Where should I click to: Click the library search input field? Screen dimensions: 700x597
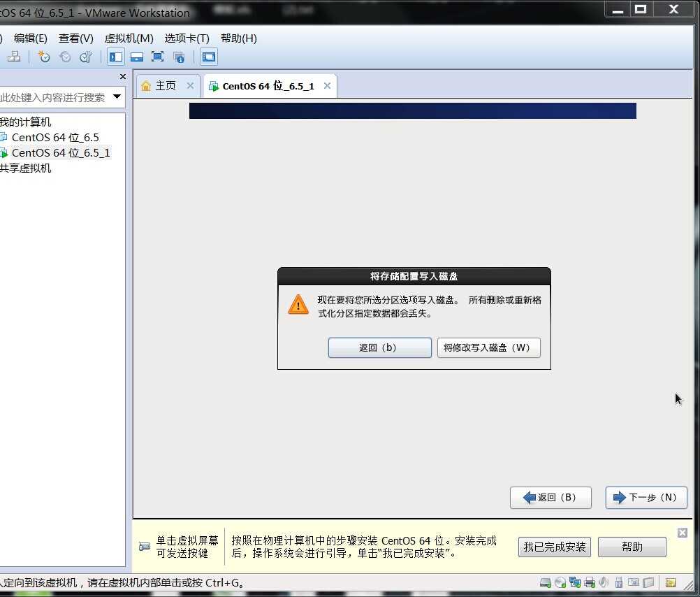(54, 97)
